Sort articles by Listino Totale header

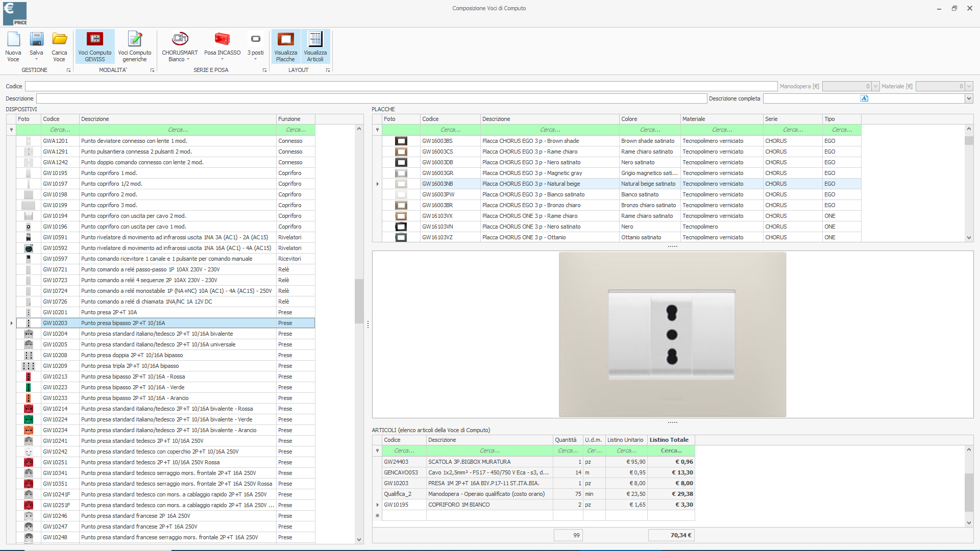[x=671, y=440]
